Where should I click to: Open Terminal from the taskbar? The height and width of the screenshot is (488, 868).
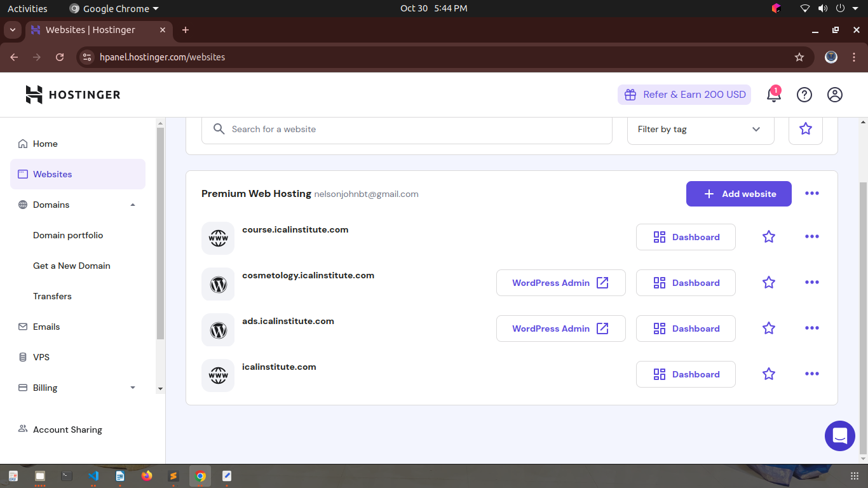(x=67, y=475)
